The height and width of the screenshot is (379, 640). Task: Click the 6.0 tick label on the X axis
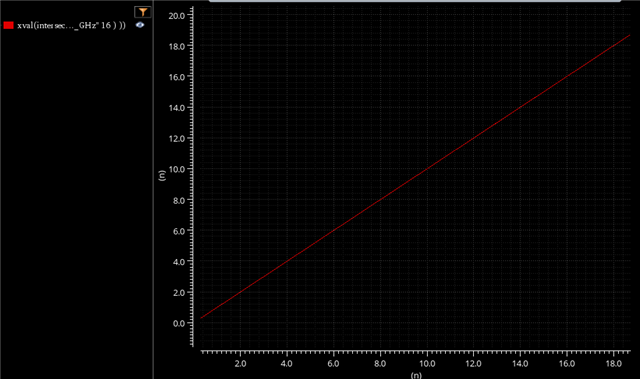(x=333, y=363)
